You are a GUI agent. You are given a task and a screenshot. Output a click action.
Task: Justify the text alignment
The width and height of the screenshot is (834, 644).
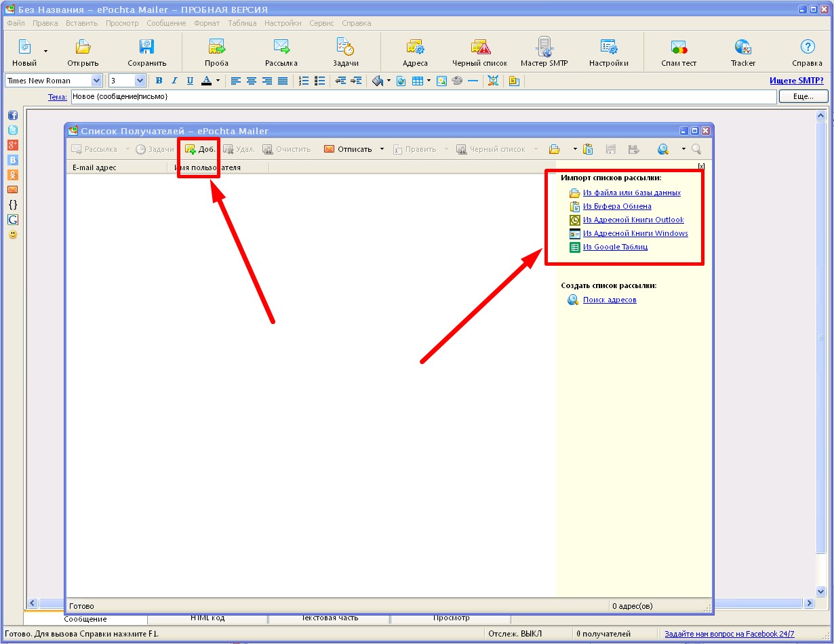tap(283, 81)
